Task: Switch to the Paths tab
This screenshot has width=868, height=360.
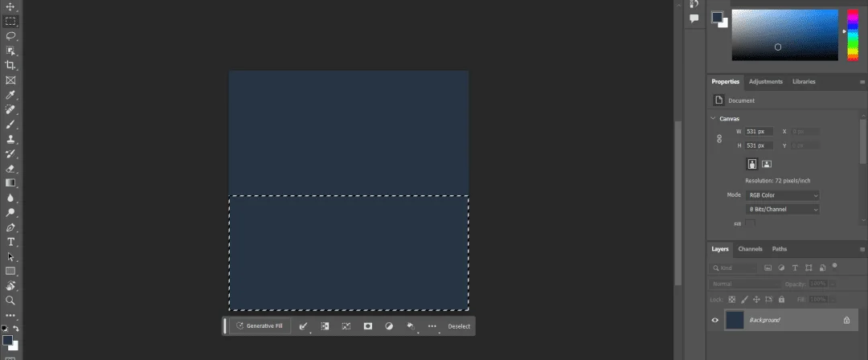Action: click(779, 249)
